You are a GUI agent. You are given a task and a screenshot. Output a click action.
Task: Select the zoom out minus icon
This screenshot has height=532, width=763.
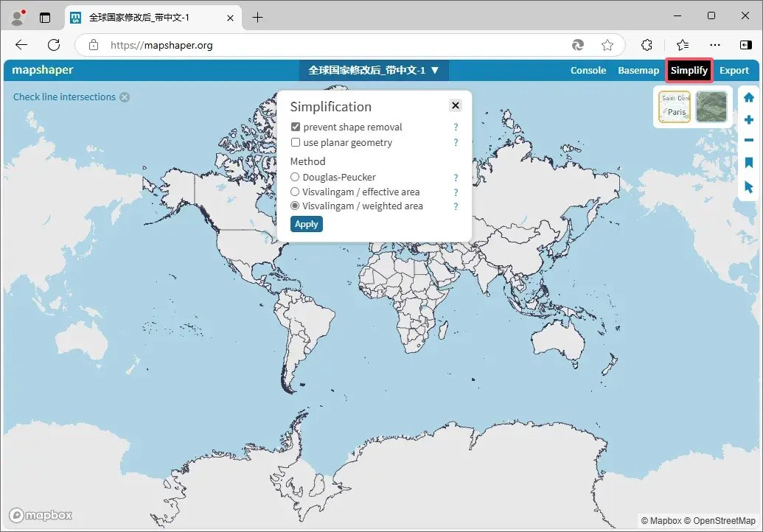(x=748, y=140)
